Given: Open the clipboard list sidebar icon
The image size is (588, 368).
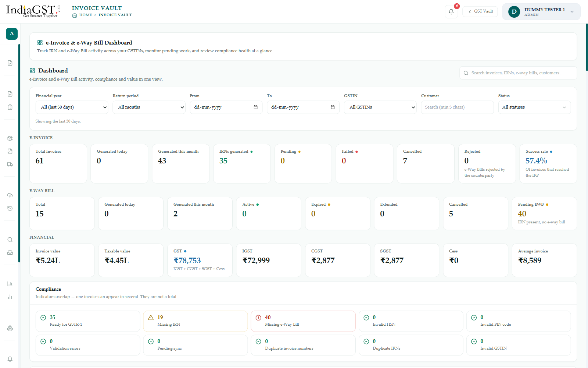Looking at the screenshot, I should 10,107.
